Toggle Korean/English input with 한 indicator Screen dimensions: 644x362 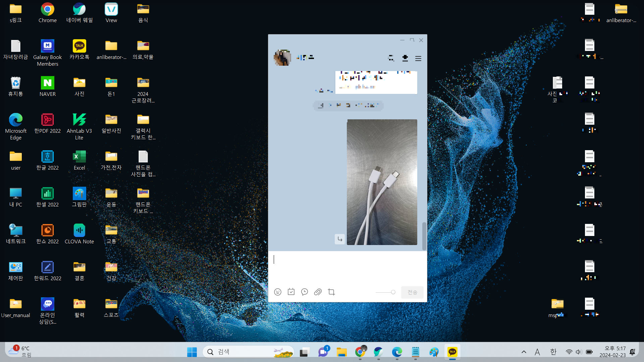click(x=553, y=352)
